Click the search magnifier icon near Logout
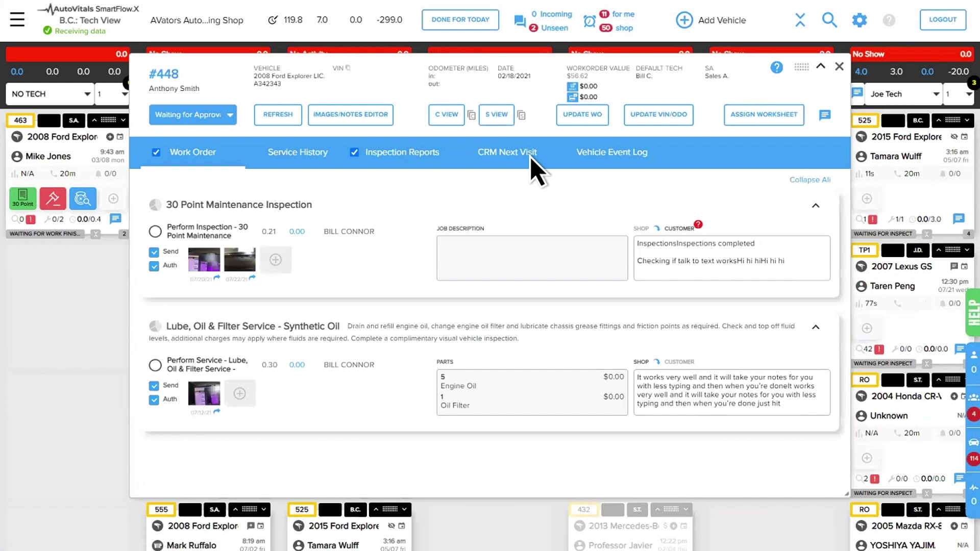The height and width of the screenshot is (551, 980). pos(829,19)
